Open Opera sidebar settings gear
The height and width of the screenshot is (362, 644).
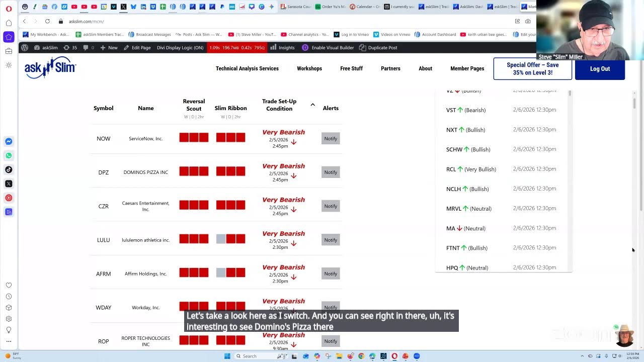[x=9, y=319]
